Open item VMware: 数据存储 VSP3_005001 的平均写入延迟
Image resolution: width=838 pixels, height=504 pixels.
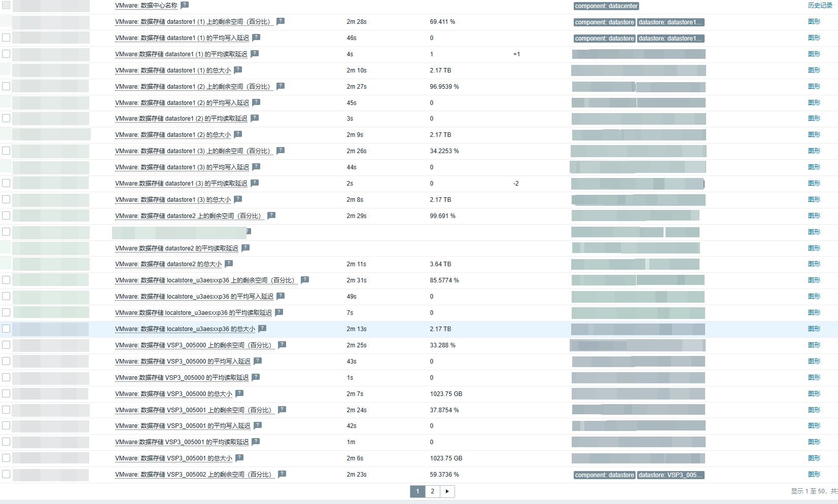click(183, 426)
